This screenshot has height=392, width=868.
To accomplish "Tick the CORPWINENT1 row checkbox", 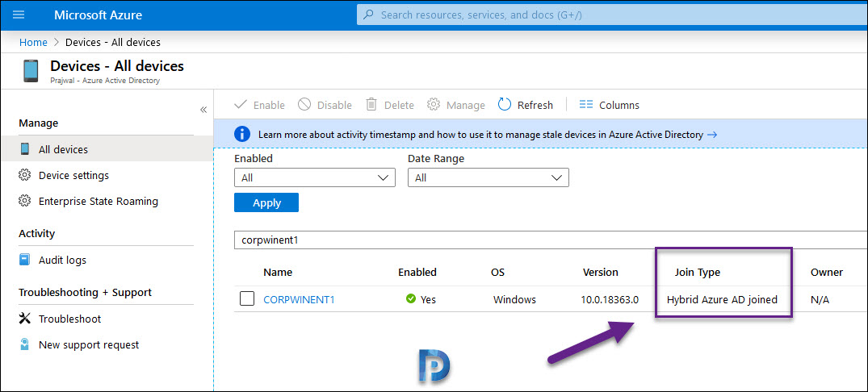I will [x=247, y=299].
